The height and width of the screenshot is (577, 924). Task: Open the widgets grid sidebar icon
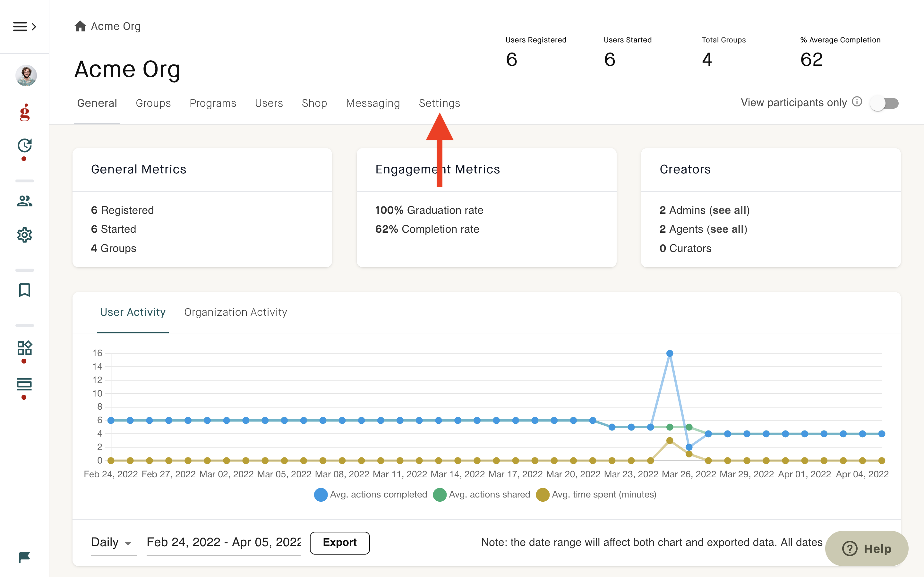24,348
